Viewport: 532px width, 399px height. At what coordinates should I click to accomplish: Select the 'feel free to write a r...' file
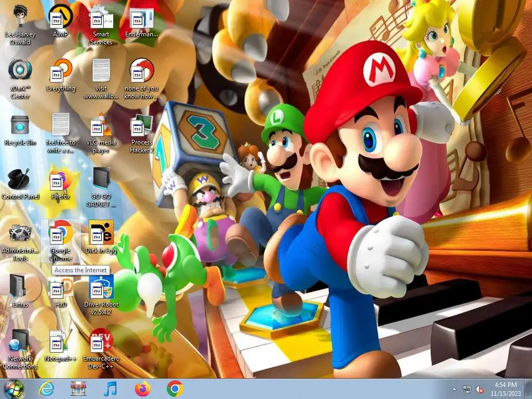pos(60,134)
